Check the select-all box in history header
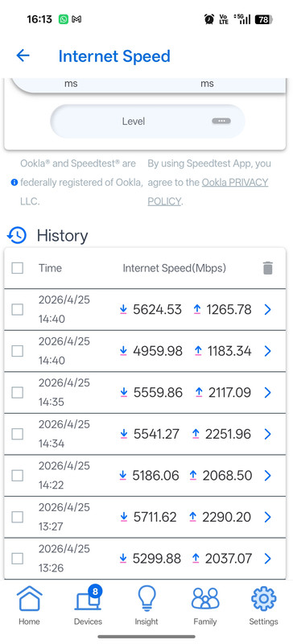Screen dimensions: 293x644 pos(17,268)
